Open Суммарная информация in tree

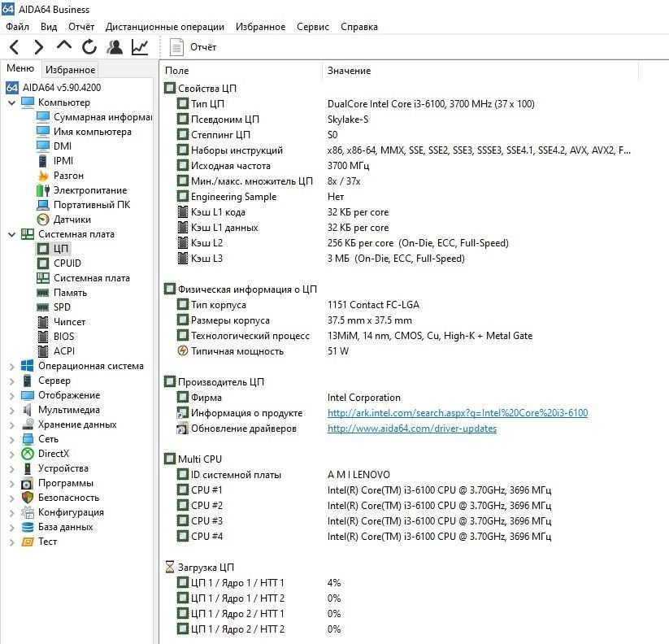(x=94, y=117)
